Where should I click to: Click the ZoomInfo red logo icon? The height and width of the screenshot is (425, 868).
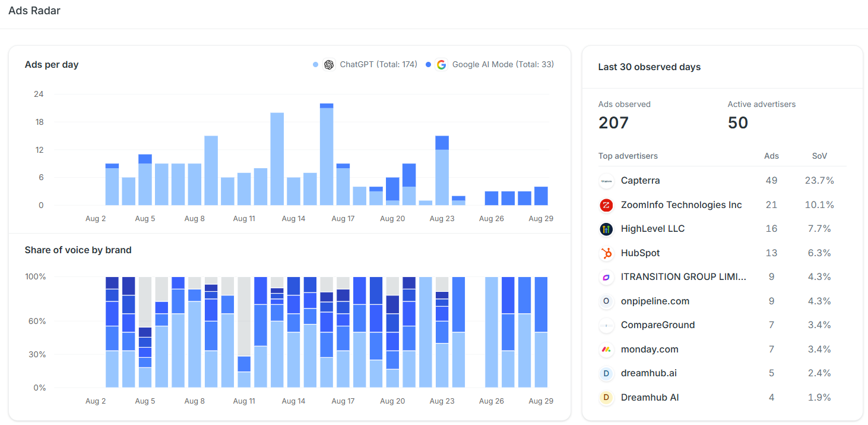(606, 205)
